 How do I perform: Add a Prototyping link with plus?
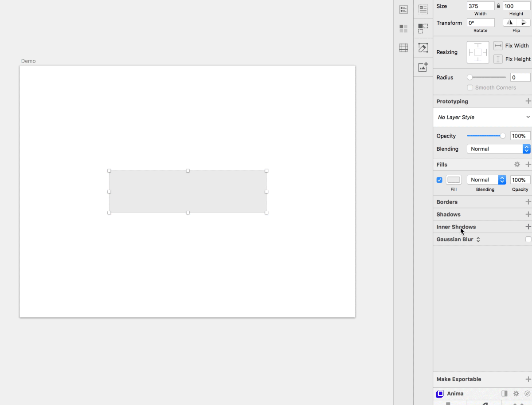pyautogui.click(x=528, y=101)
